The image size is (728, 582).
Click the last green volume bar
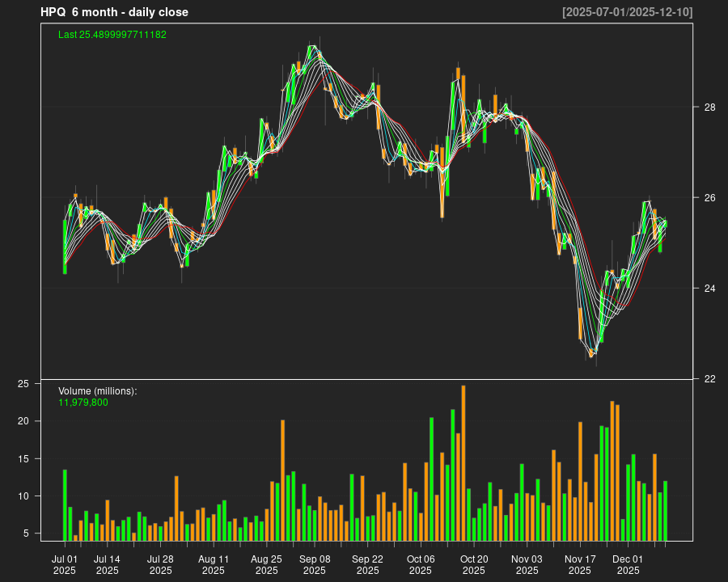(x=665, y=511)
